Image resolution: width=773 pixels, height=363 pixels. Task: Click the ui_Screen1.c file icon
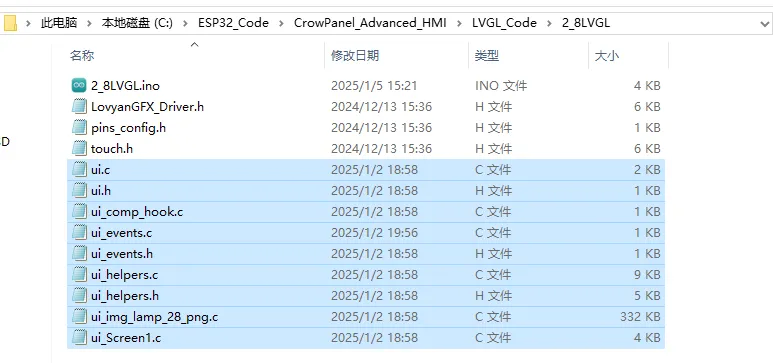[x=79, y=338]
